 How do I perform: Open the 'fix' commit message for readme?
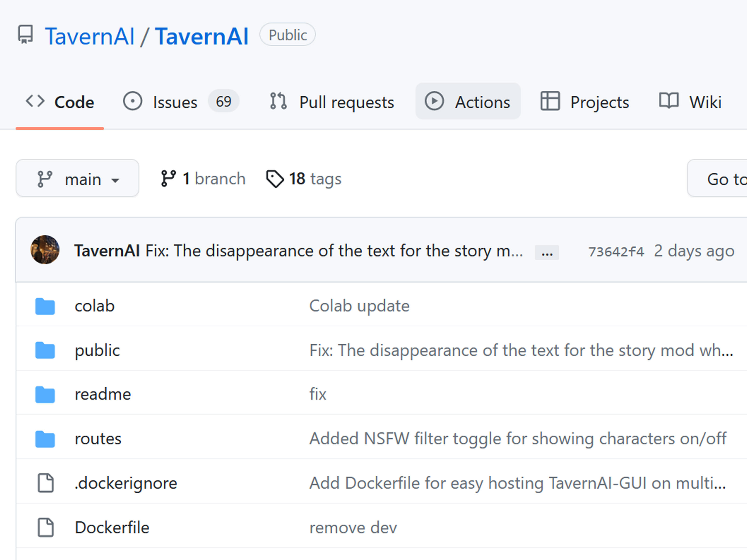click(318, 394)
